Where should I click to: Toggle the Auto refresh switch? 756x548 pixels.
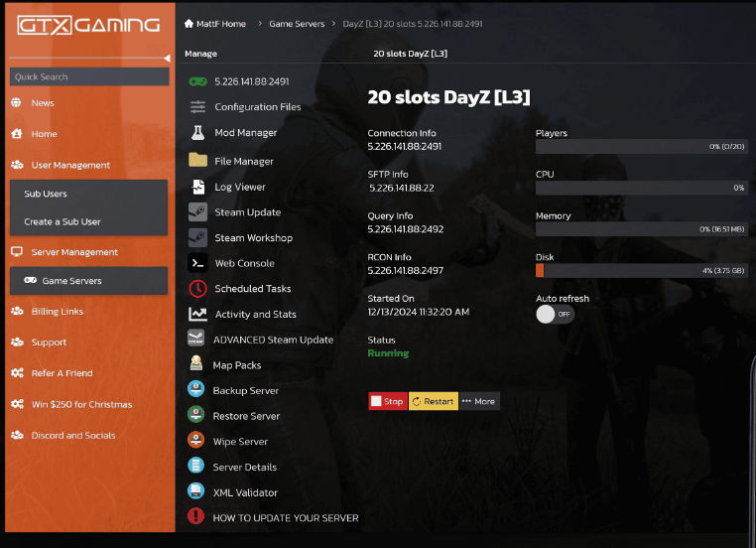pos(555,314)
